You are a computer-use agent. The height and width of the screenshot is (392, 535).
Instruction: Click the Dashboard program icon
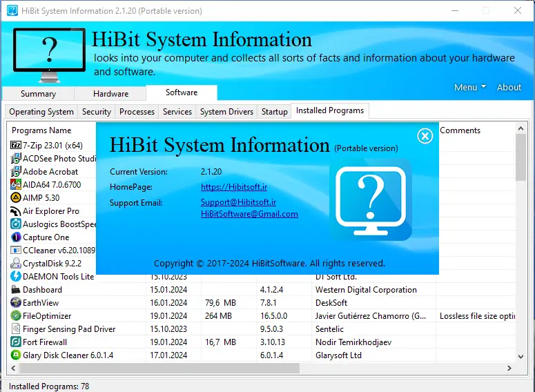pos(16,290)
